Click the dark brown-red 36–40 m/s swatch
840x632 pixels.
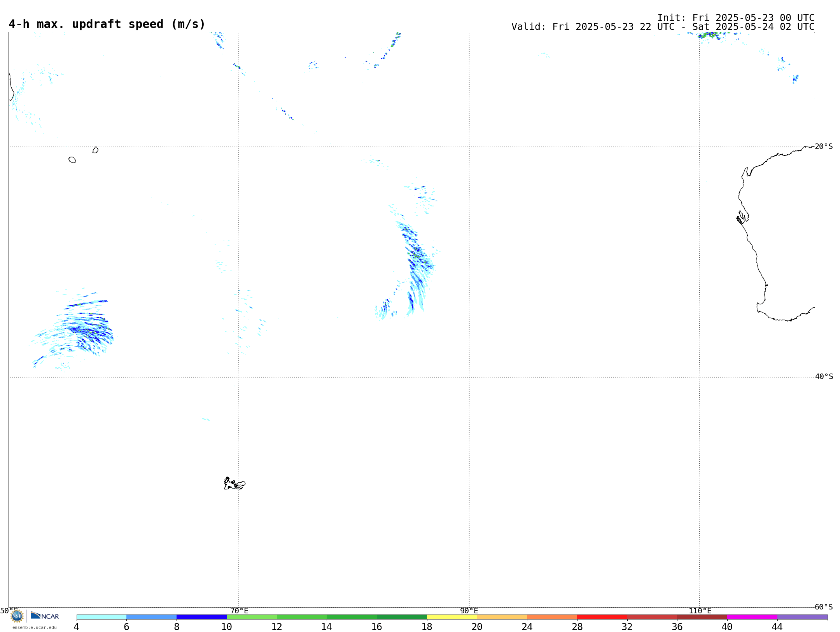pyautogui.click(x=702, y=617)
